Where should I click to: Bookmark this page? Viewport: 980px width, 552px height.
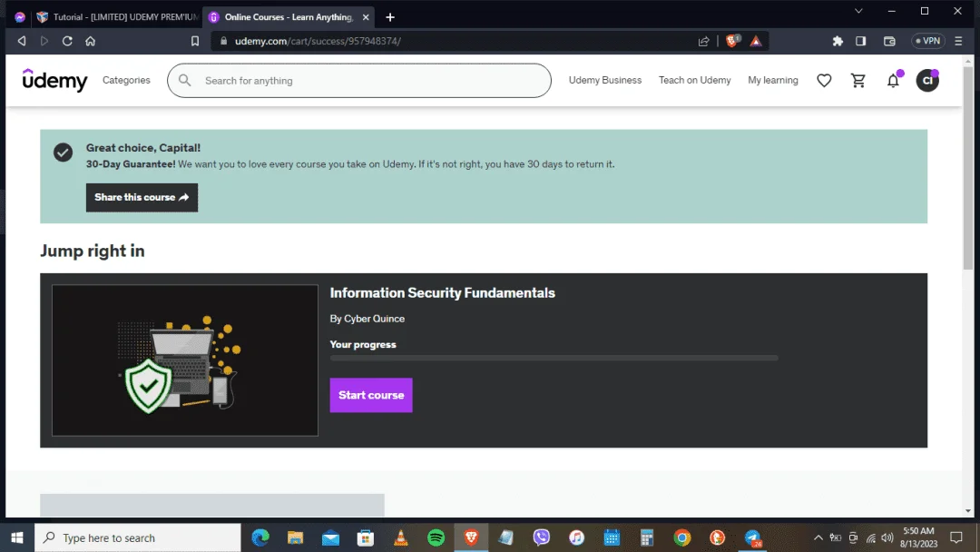tap(195, 41)
